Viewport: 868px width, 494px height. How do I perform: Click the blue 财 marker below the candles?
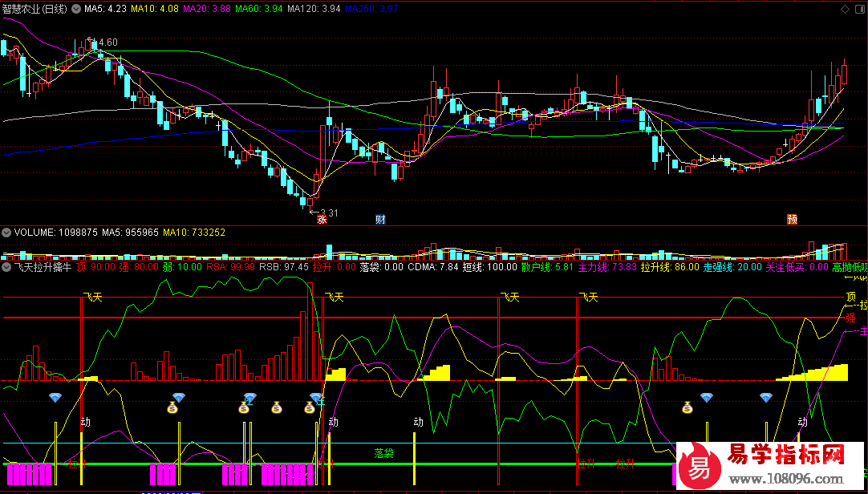[380, 221]
